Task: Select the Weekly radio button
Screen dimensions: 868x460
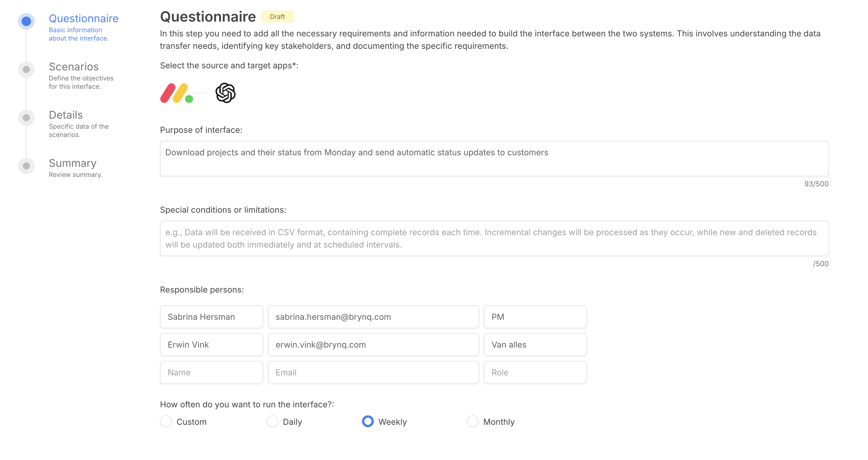Action: pos(367,422)
